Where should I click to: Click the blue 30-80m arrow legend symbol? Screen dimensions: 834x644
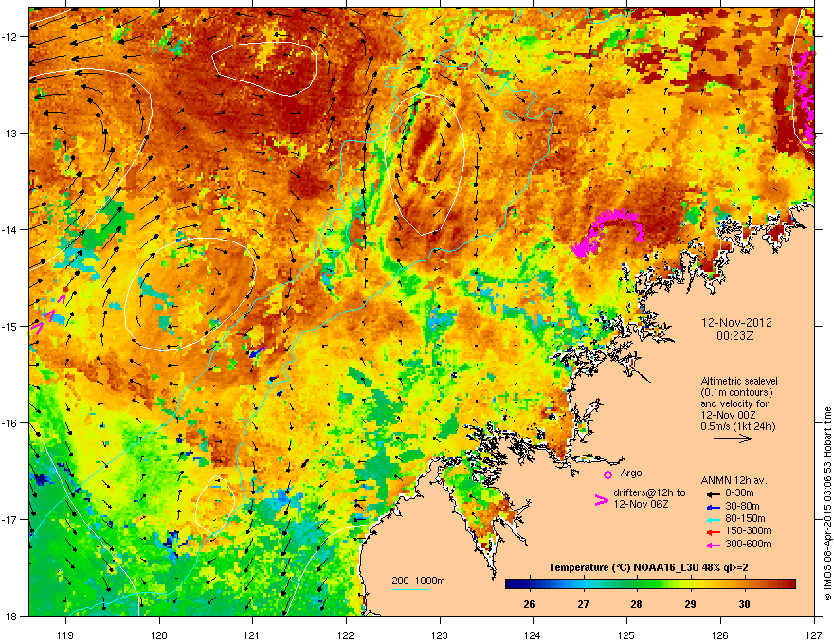click(x=714, y=507)
